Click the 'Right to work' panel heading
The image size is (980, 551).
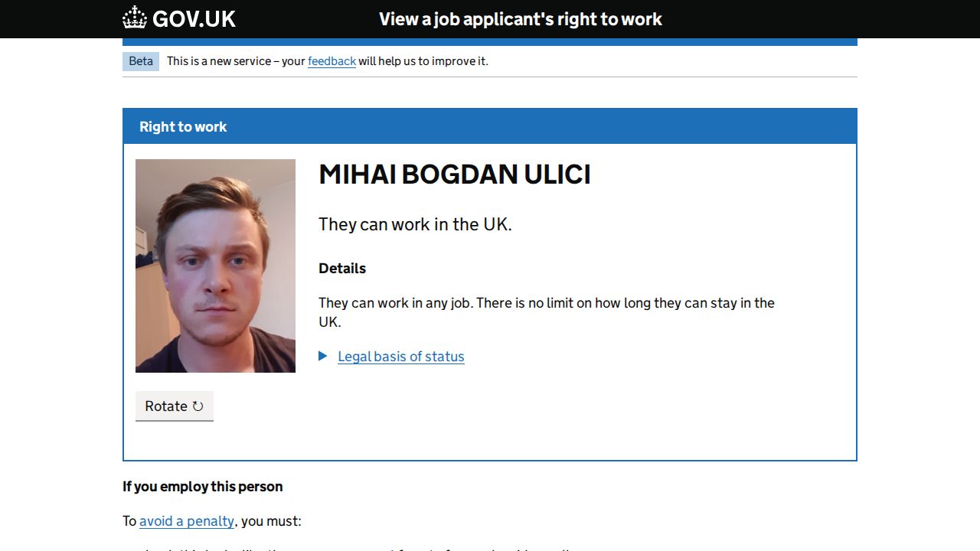(183, 127)
